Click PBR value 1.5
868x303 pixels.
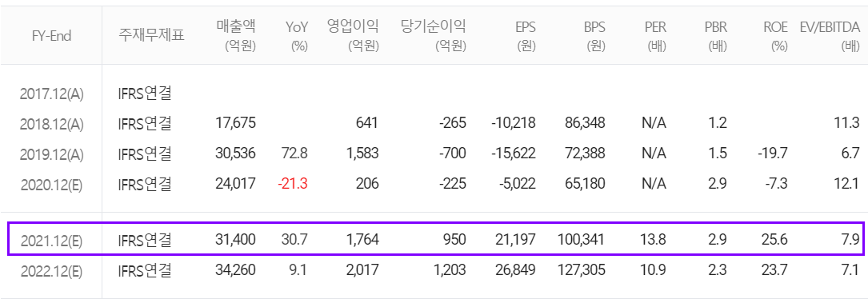(x=718, y=153)
